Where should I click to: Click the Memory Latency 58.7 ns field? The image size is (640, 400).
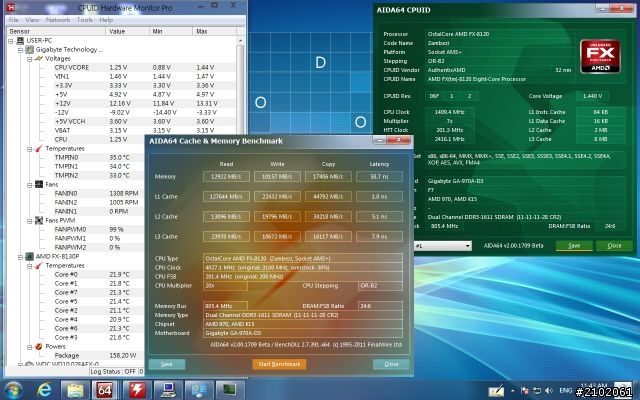(379, 177)
